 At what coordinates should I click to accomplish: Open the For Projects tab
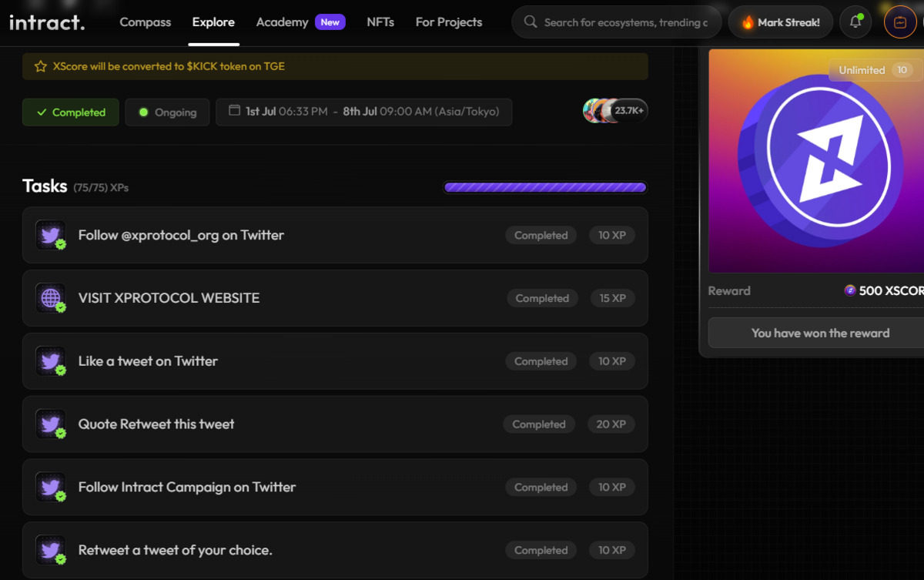point(449,22)
